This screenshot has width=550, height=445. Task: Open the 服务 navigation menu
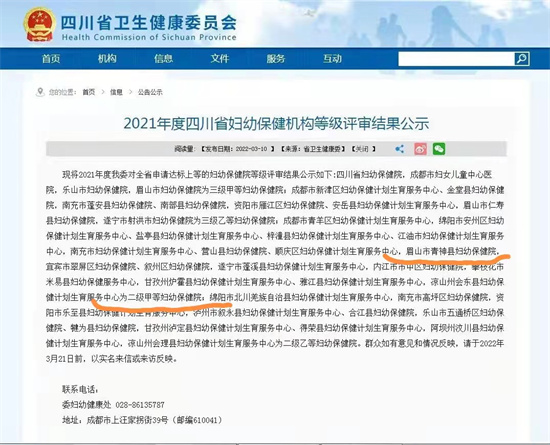coord(276,59)
